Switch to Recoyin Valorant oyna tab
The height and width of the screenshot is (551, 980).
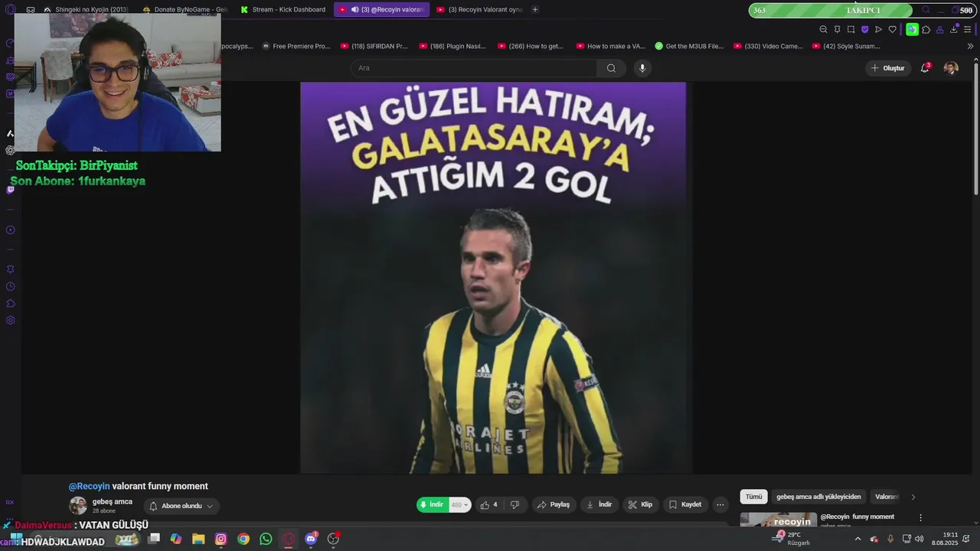(x=479, y=9)
